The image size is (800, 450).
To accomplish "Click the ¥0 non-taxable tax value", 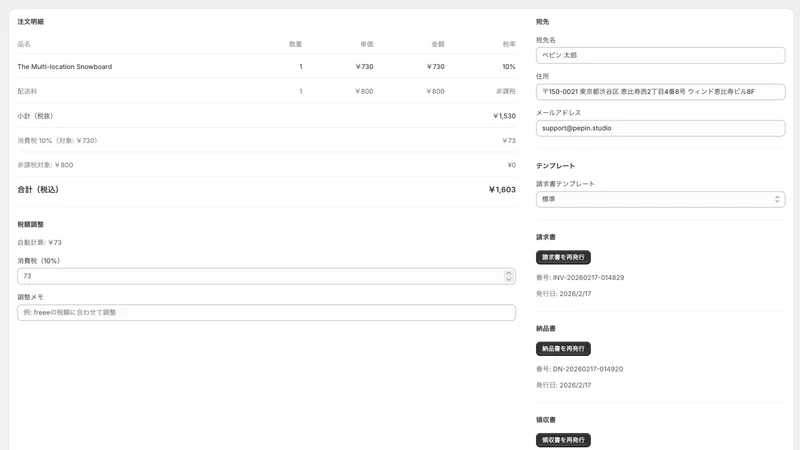I will coord(511,165).
